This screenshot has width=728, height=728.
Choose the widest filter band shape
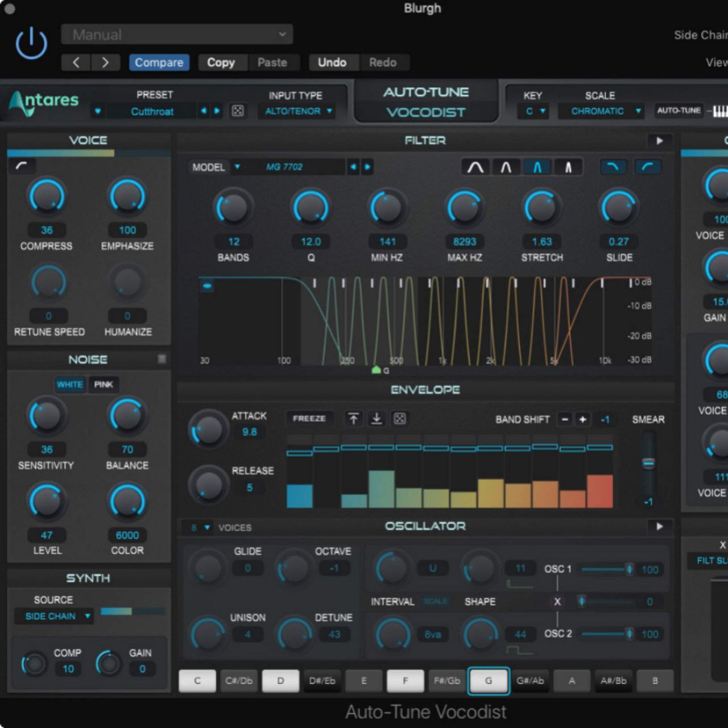pyautogui.click(x=475, y=167)
